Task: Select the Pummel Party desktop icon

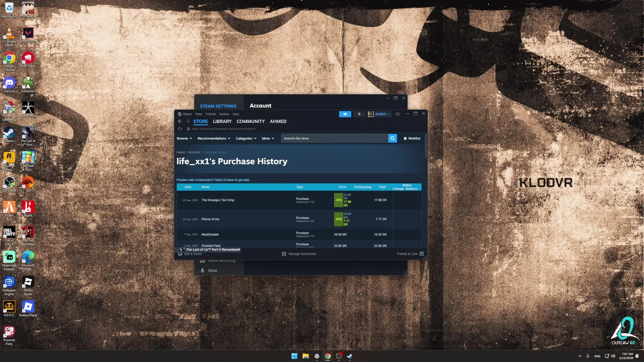Action: click(x=9, y=336)
